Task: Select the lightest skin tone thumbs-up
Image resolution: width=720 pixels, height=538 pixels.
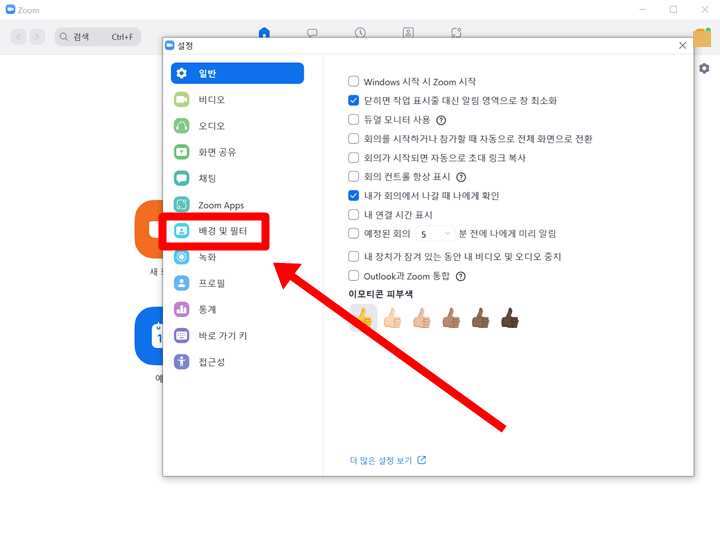Action: (x=393, y=318)
